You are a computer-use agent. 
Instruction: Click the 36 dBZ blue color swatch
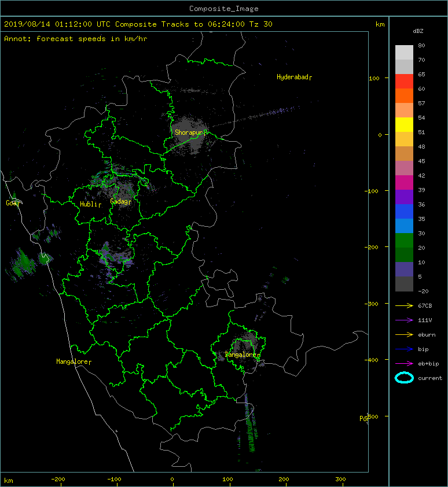tap(404, 212)
